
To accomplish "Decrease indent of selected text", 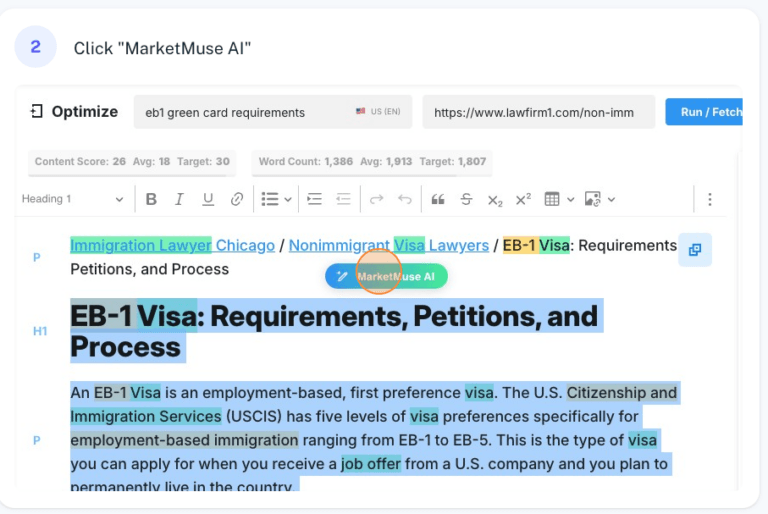I will (x=343, y=199).
